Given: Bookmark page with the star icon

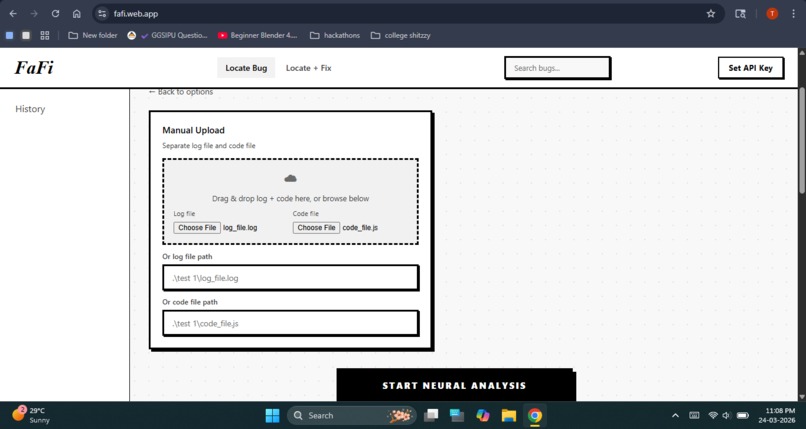Looking at the screenshot, I should pos(710,14).
